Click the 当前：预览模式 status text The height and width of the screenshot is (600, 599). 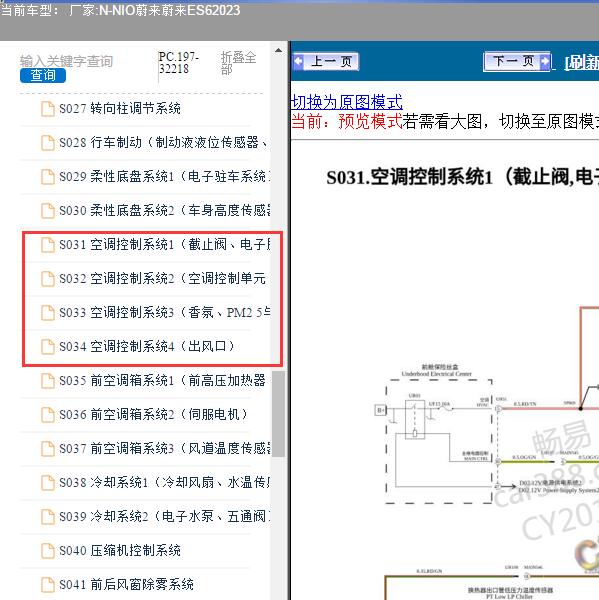(x=347, y=122)
